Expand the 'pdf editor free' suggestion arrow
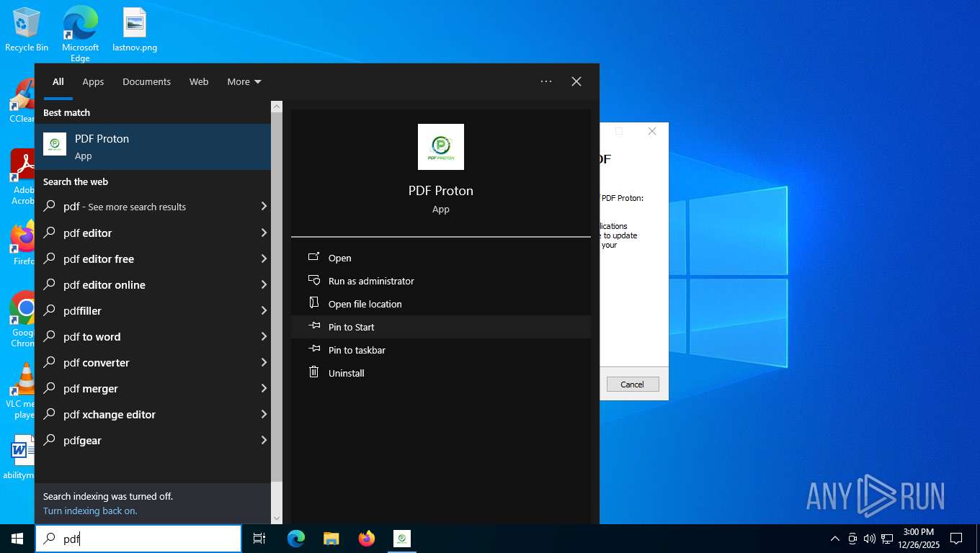This screenshot has height=553, width=980. [264, 258]
